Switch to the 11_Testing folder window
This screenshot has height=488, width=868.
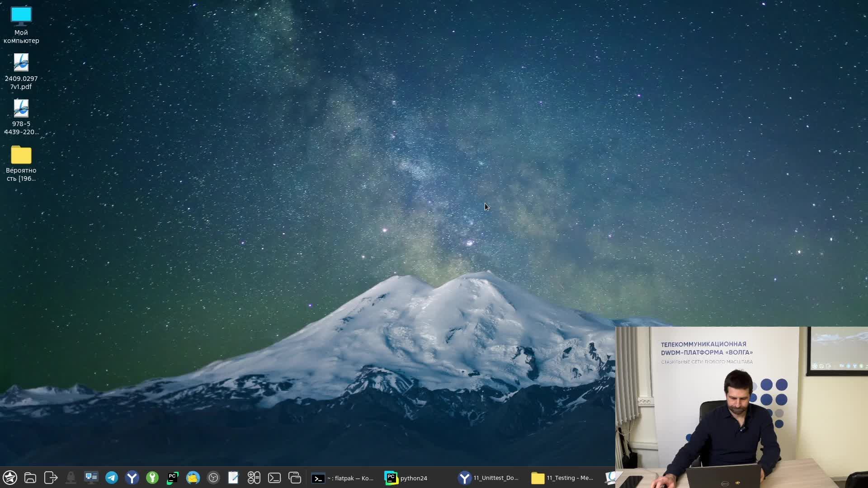562,478
